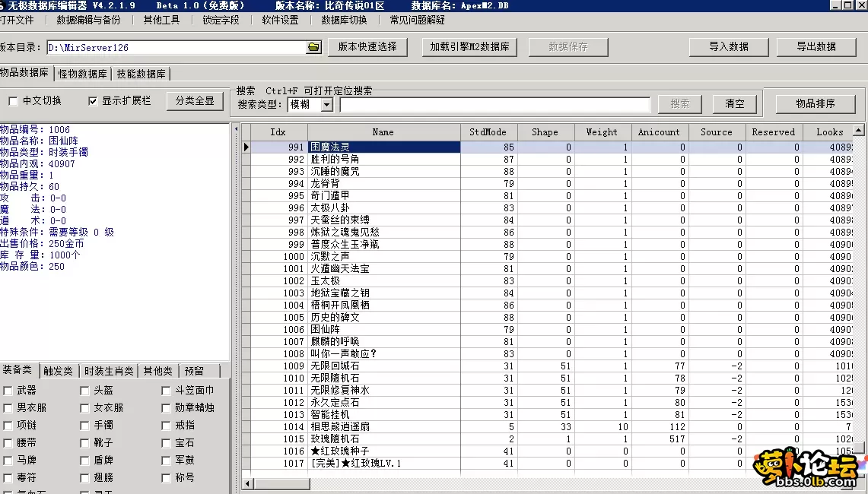Switch to the 技能数据库 tab

pyautogui.click(x=141, y=74)
